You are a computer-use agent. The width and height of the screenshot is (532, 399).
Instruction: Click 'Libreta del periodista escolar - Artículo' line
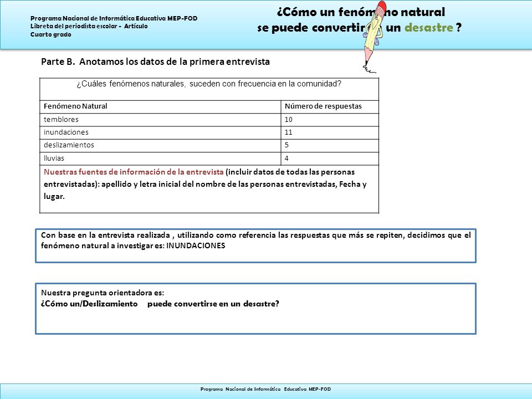(89, 26)
